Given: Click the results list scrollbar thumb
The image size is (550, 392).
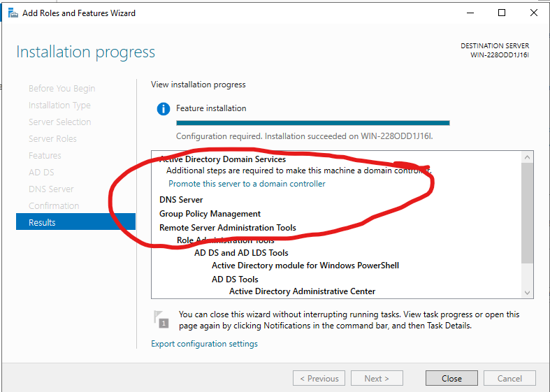Looking at the screenshot, I should (x=527, y=213).
